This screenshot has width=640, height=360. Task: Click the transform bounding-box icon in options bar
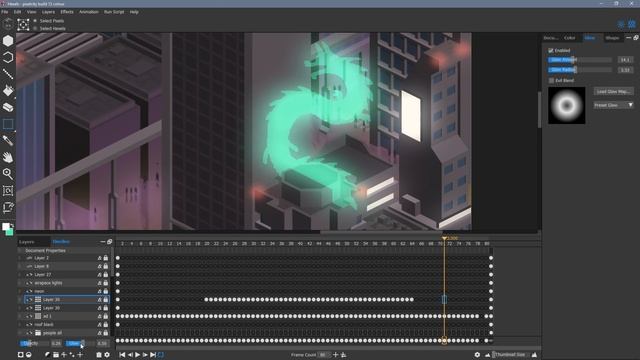pos(23,25)
